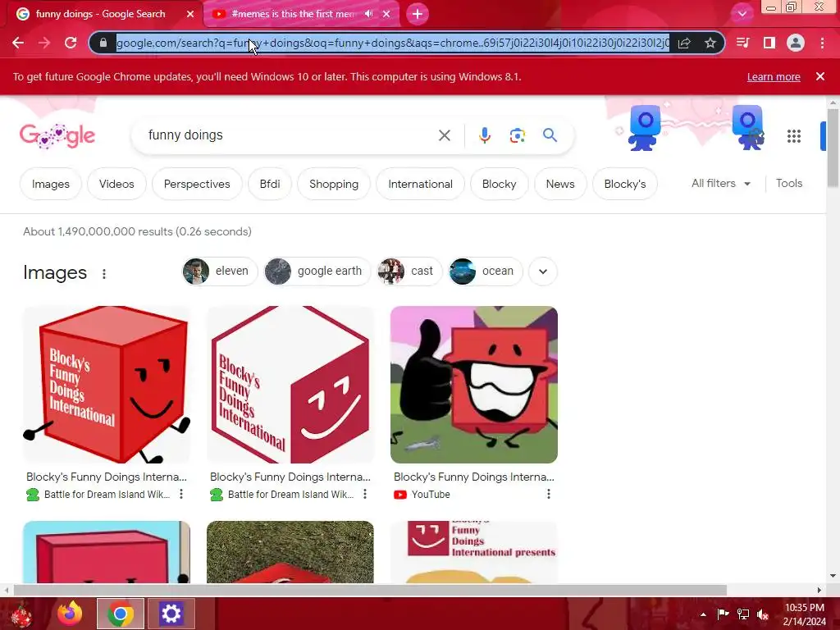
Task: Close the funny doings Google Search tab
Action: click(x=190, y=14)
